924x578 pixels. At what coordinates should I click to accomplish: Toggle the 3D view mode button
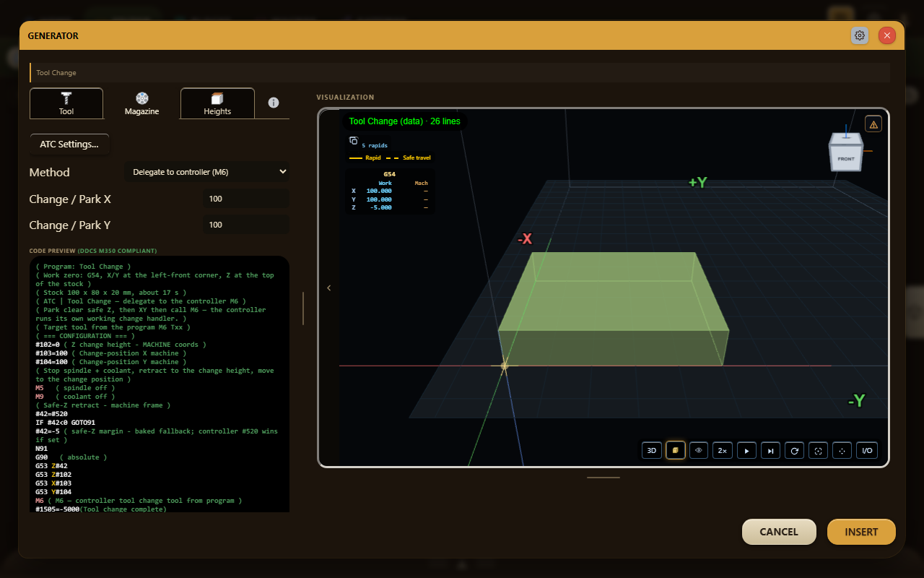coord(652,450)
